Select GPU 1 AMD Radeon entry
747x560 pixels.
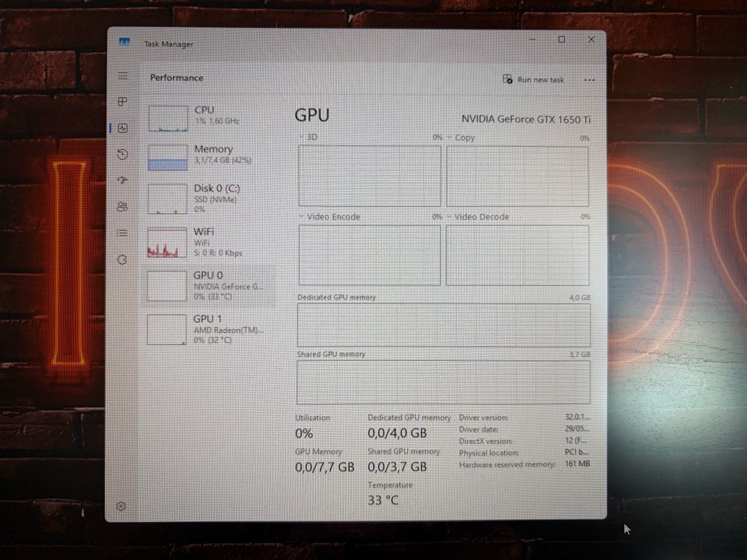pos(209,329)
